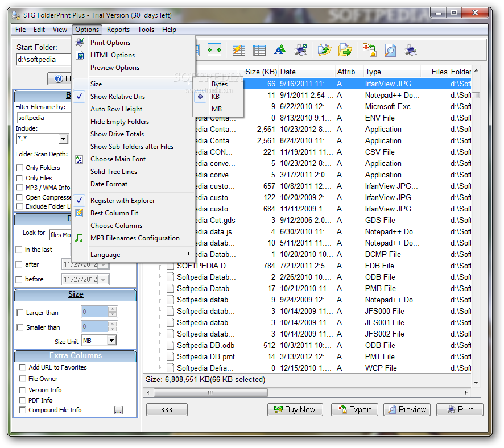This screenshot has width=504, height=448.
Task: Click the music note icon beside MP3 Filenames
Action: 79,238
